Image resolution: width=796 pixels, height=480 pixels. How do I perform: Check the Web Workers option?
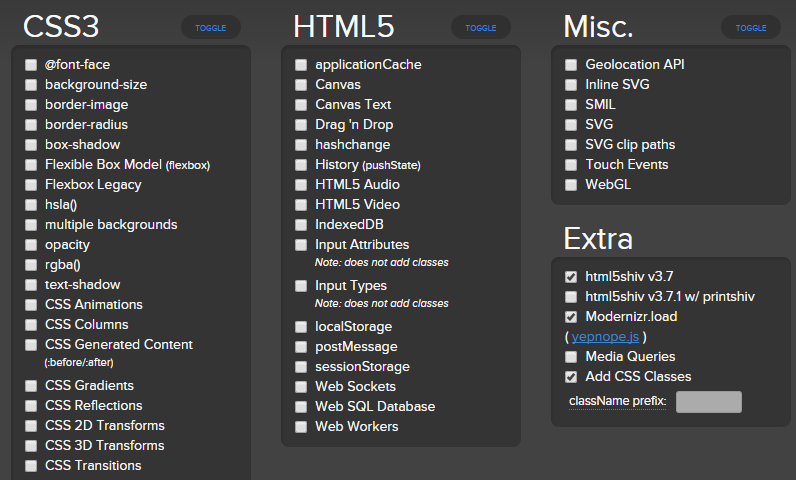[x=301, y=427]
